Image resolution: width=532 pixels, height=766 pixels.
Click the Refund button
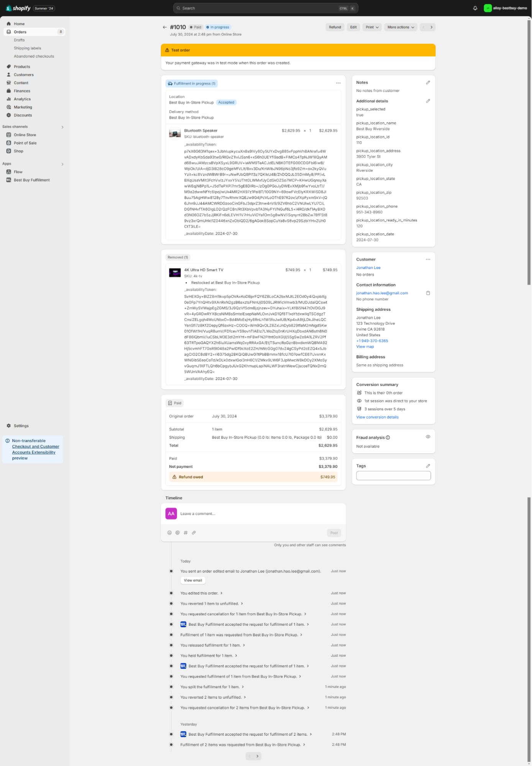pos(335,27)
